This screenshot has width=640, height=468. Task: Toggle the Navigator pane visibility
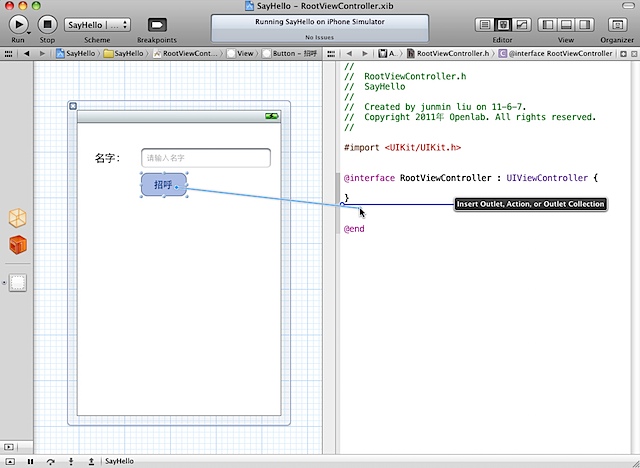(549, 24)
